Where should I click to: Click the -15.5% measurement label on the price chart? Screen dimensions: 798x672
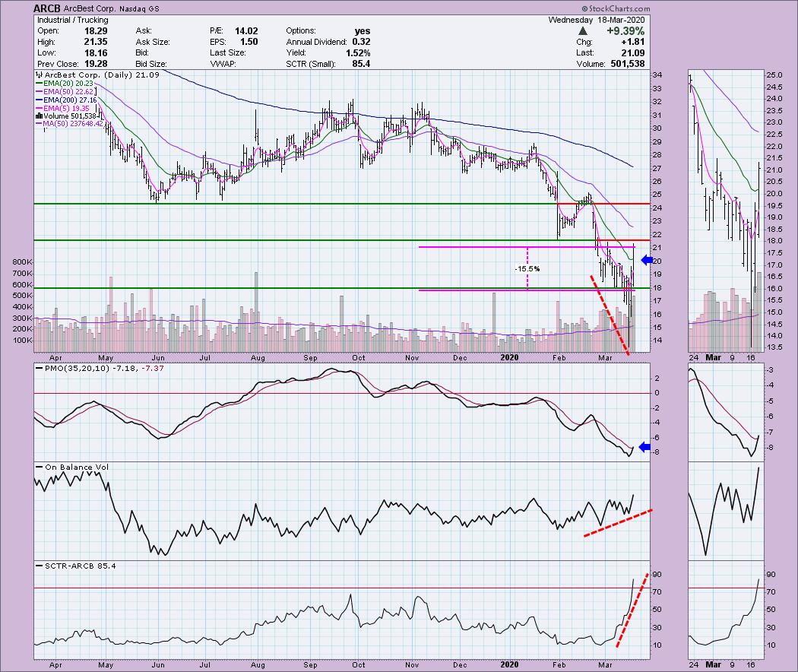[x=527, y=269]
